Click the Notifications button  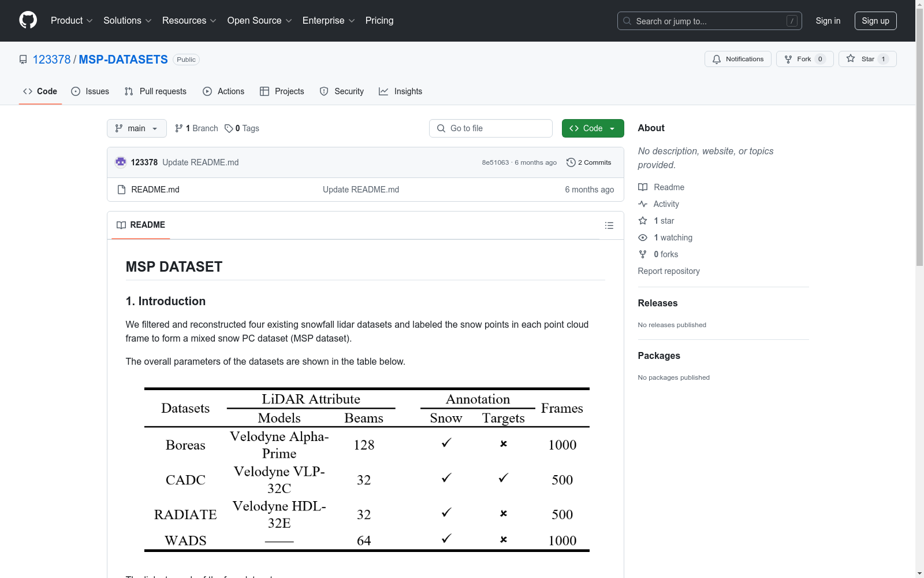click(x=738, y=59)
